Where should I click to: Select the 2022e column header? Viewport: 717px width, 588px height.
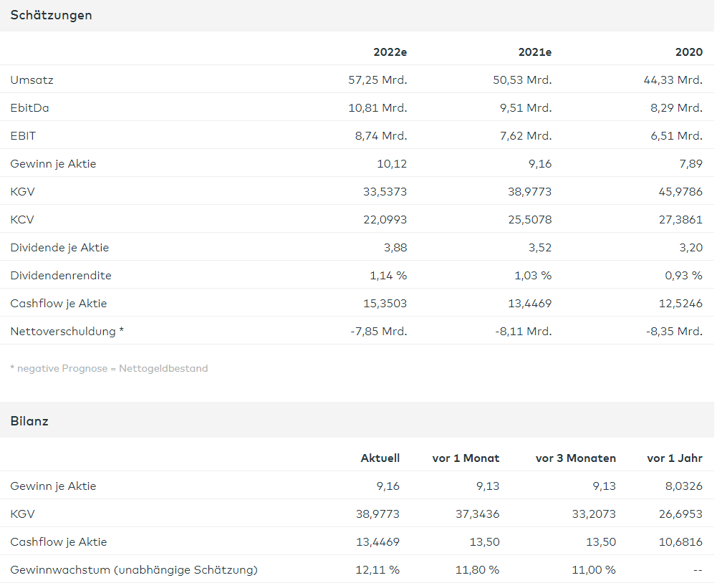pyautogui.click(x=390, y=52)
